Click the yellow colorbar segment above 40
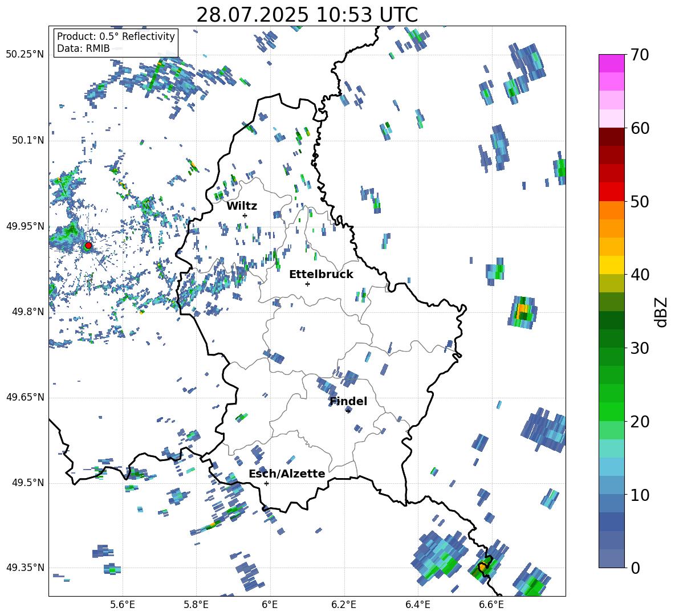The image size is (675, 616). [611, 264]
